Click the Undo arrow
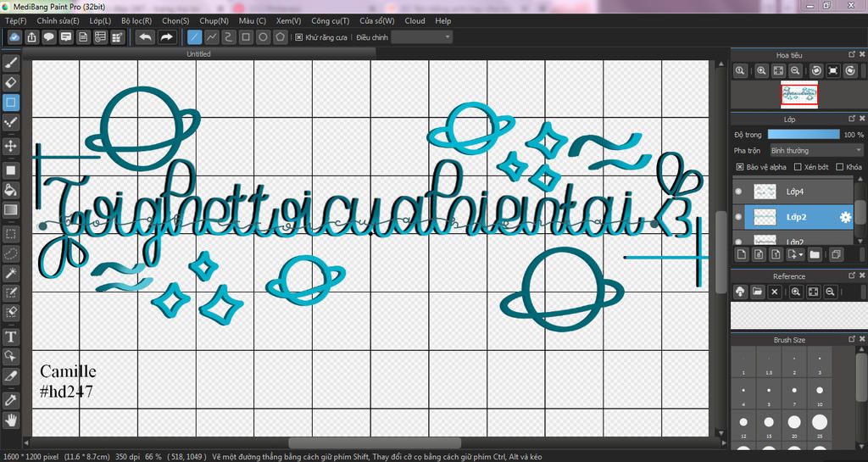Screen dimensions: 868x462 145,37
